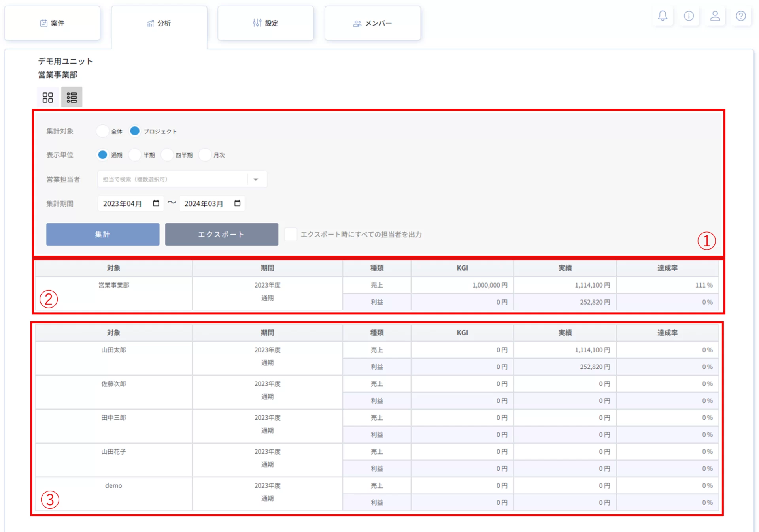This screenshot has width=759, height=532.
Task: Select the 月次 display unit
Action: click(x=205, y=155)
